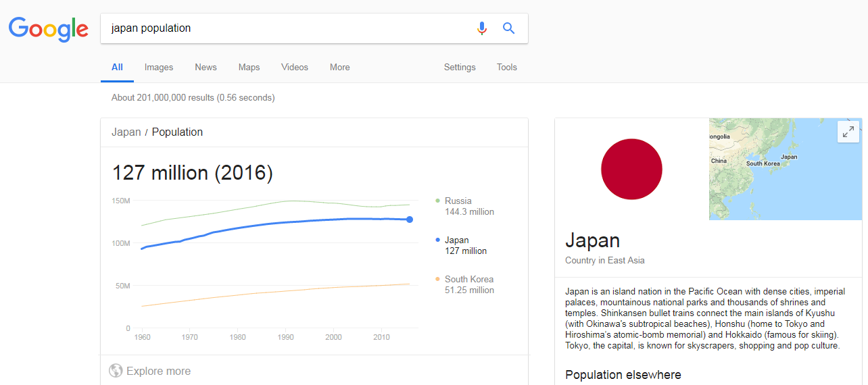The height and width of the screenshot is (385, 868).
Task: Expand the More search menu
Action: pos(340,68)
